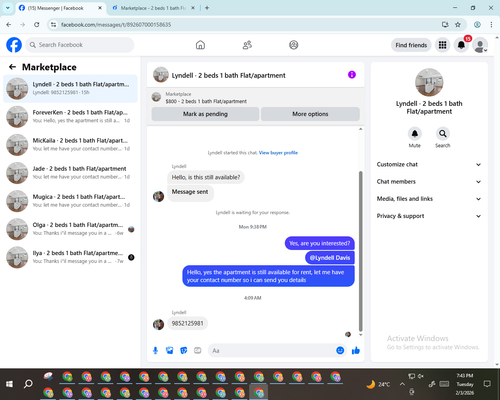The height and width of the screenshot is (400, 500).
Task: Open the Olga conversation
Action: click(x=70, y=229)
